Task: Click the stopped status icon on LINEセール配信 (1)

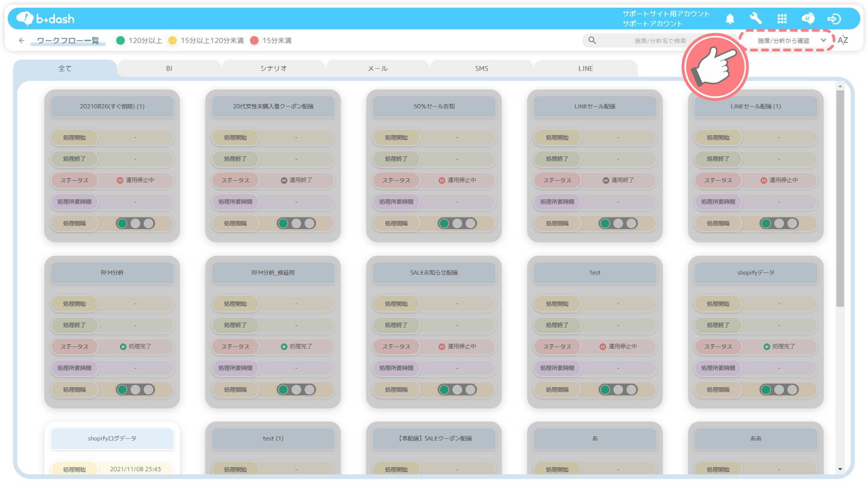Action: (764, 180)
